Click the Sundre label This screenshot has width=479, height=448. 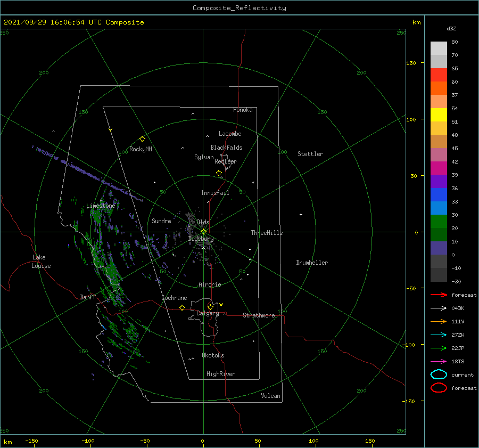(x=161, y=221)
